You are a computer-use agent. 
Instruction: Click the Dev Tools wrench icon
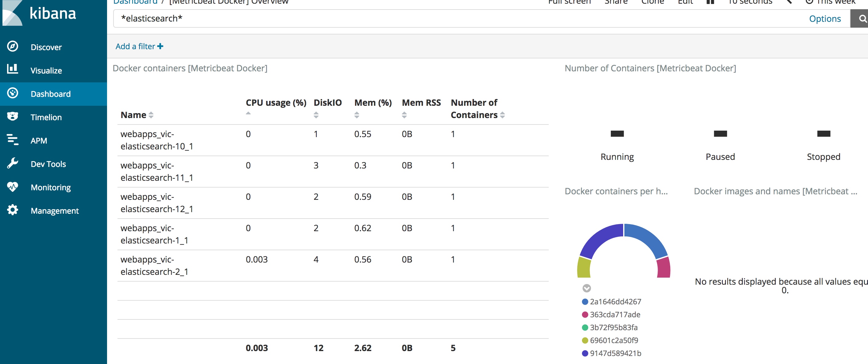tap(13, 163)
